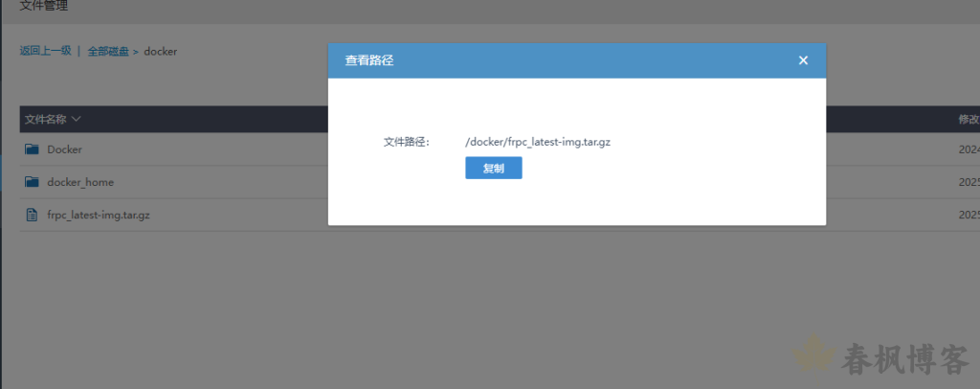Open the Docker folder name
Image resolution: width=980 pixels, height=389 pixels.
pyautogui.click(x=64, y=149)
